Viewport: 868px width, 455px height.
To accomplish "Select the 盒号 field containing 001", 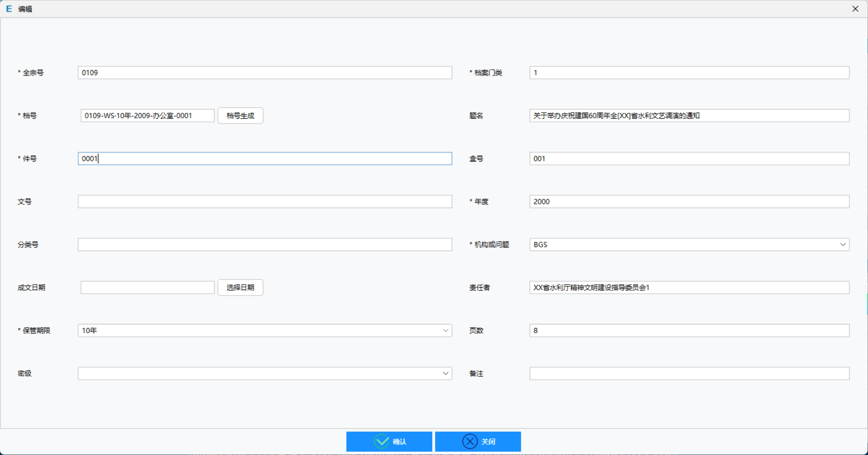I will 689,159.
